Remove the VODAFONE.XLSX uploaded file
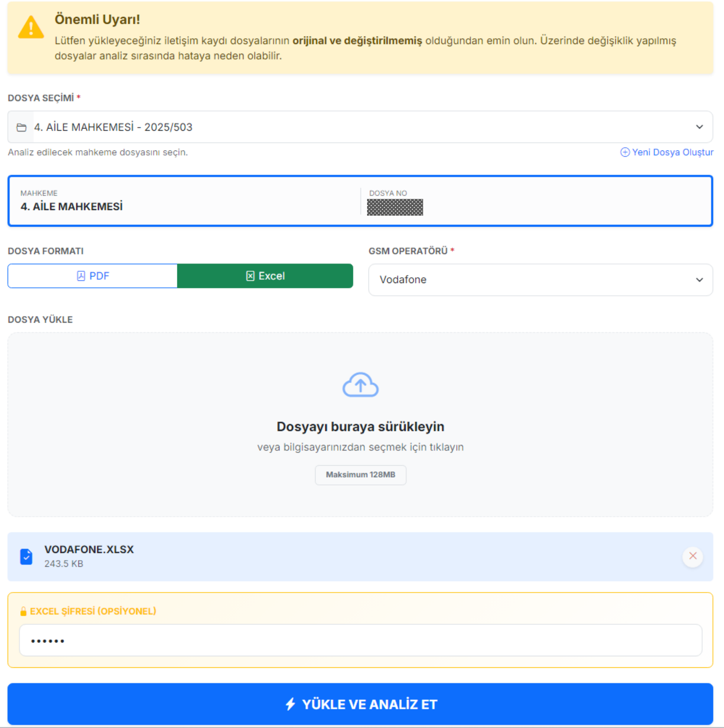The image size is (724, 728). pos(692,556)
